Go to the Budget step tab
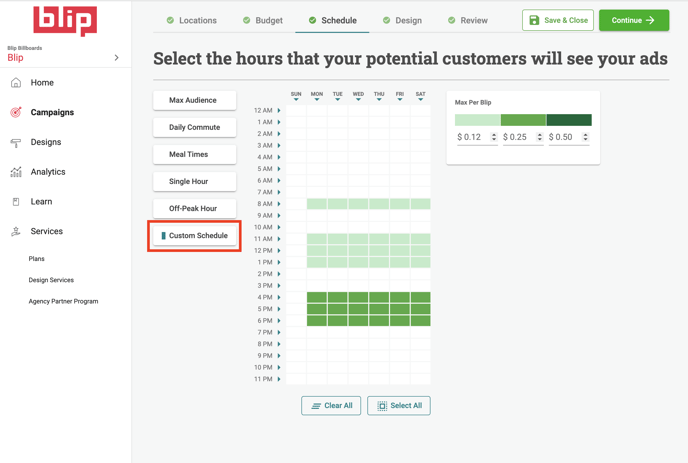The height and width of the screenshot is (463, 688). tap(263, 20)
